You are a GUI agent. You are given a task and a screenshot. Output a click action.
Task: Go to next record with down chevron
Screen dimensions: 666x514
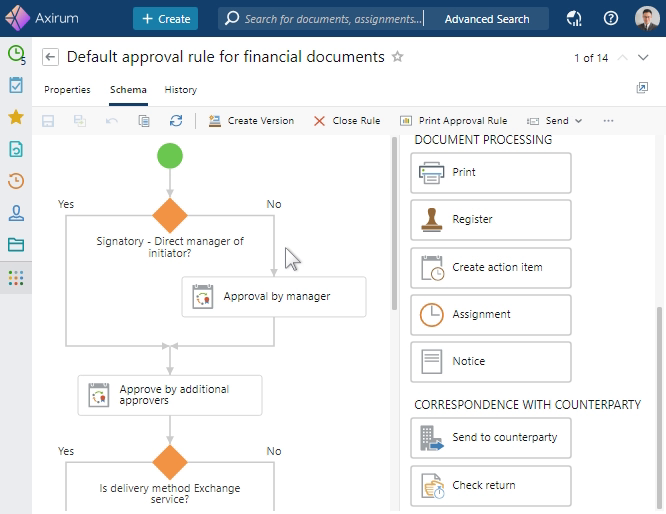pyautogui.click(x=643, y=57)
